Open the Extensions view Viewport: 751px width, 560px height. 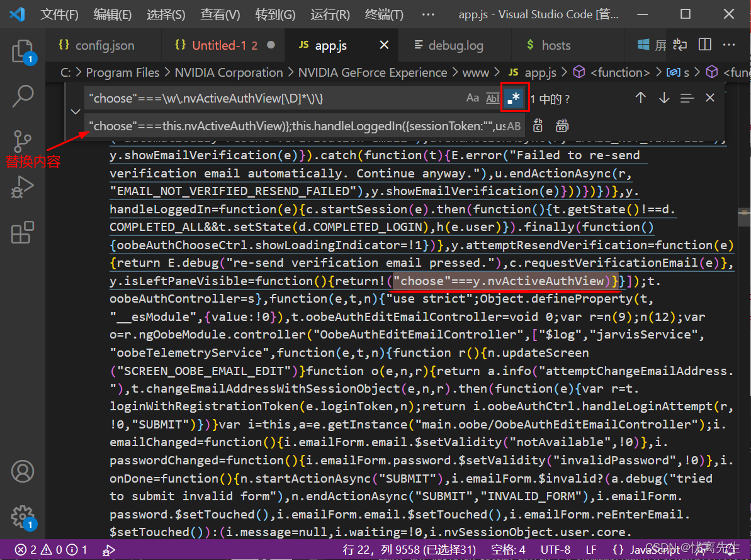[x=23, y=232]
